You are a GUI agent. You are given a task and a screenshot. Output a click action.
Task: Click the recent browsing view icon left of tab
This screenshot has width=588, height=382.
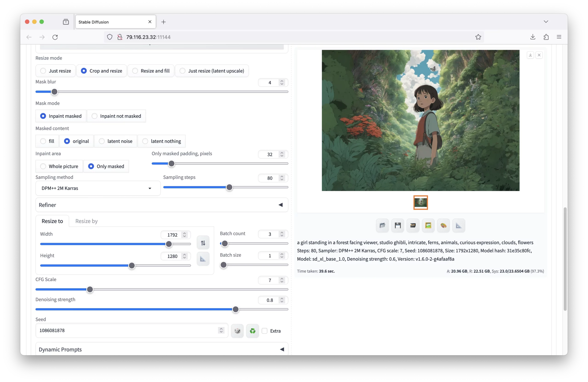click(66, 22)
